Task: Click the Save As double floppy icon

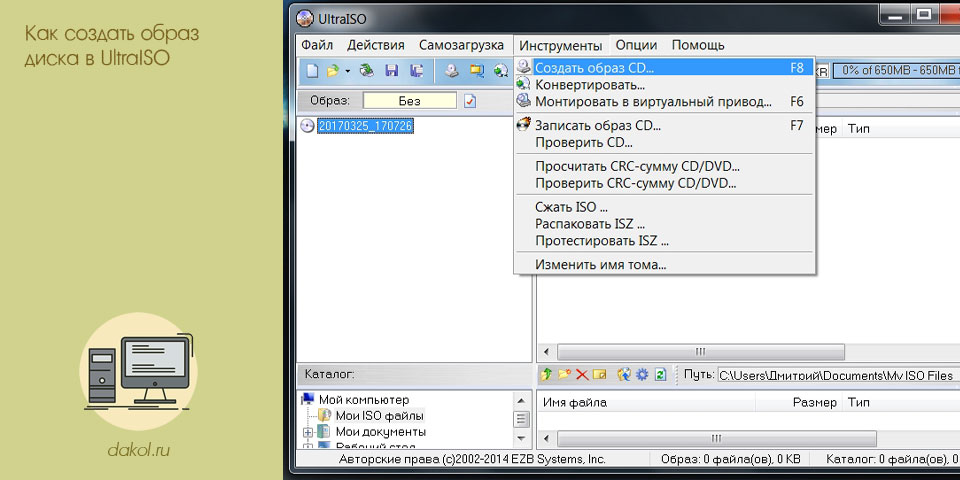Action: tap(417, 70)
